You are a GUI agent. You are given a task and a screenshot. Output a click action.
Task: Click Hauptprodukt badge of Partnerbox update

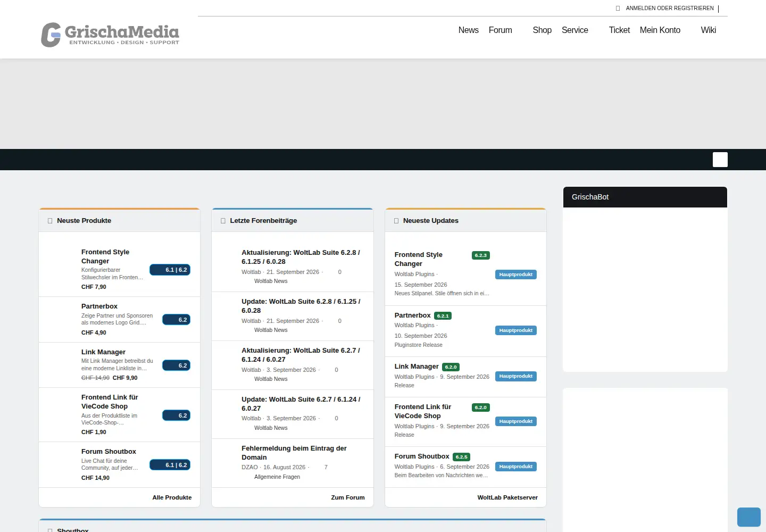point(516,330)
